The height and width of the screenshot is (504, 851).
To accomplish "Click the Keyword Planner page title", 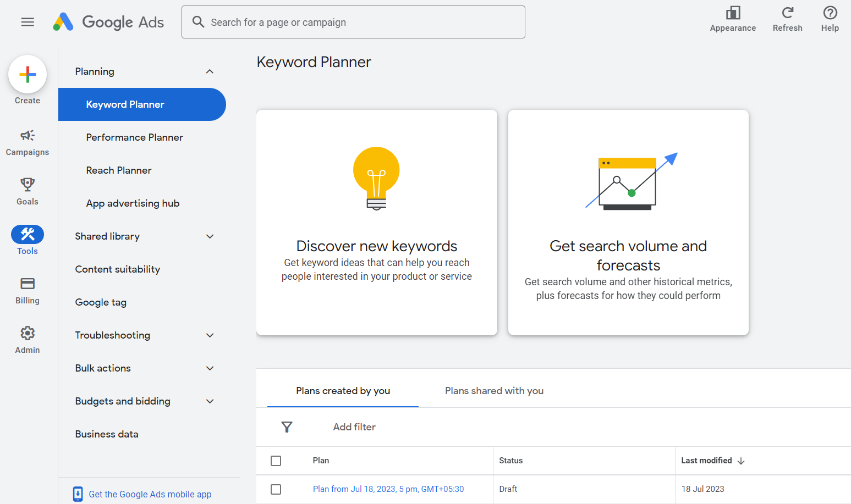I will [314, 62].
